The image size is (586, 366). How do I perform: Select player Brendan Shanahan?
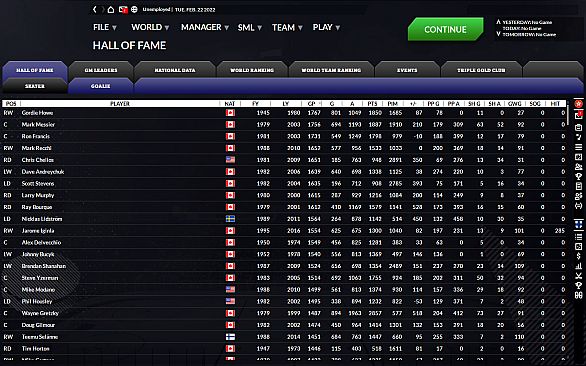[x=44, y=266]
